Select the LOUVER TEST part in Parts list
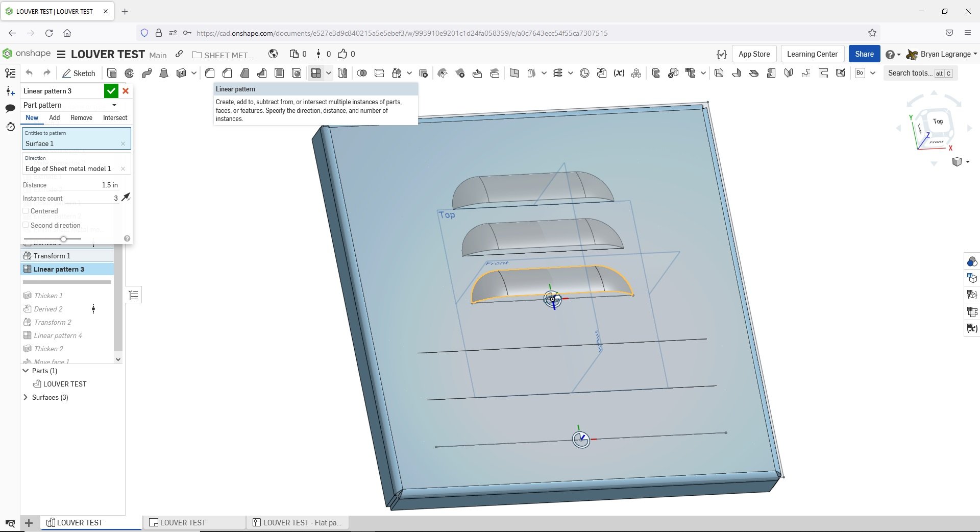Image resolution: width=980 pixels, height=532 pixels. (x=65, y=384)
